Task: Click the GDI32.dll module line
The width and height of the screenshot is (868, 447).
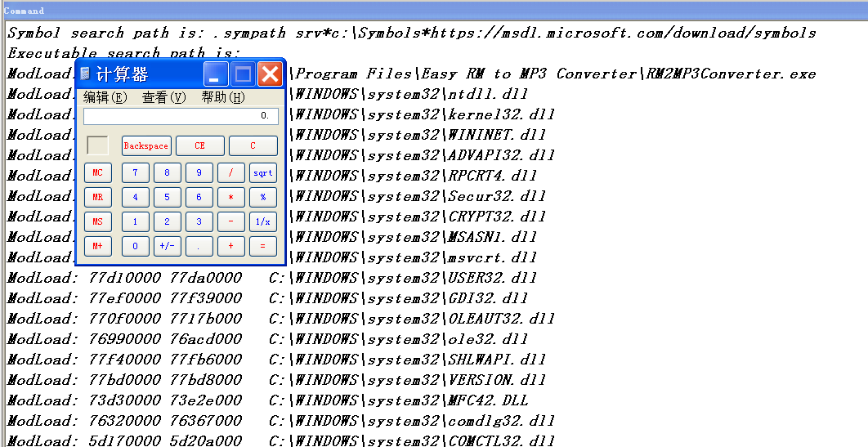Action: (267, 298)
